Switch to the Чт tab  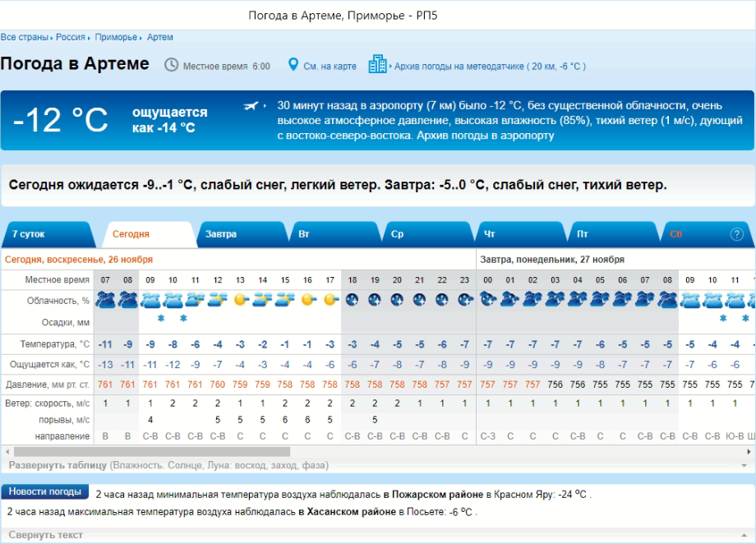(x=521, y=234)
